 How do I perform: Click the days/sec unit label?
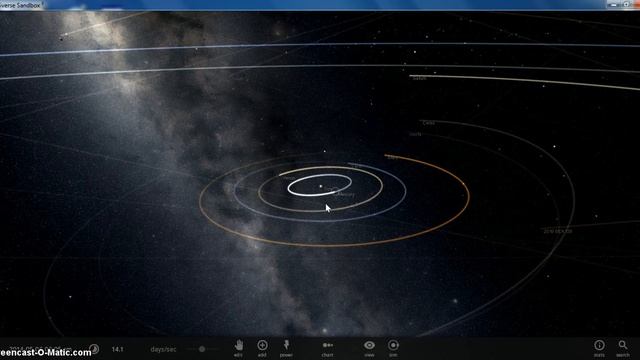tap(163, 349)
